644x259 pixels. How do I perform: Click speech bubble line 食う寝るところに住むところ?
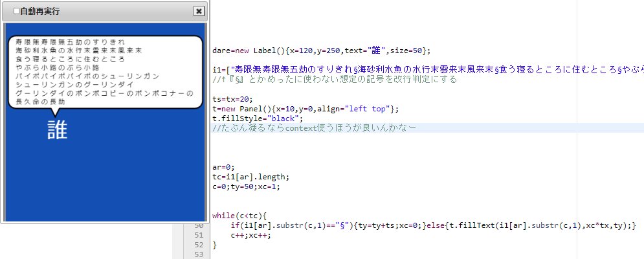71,59
